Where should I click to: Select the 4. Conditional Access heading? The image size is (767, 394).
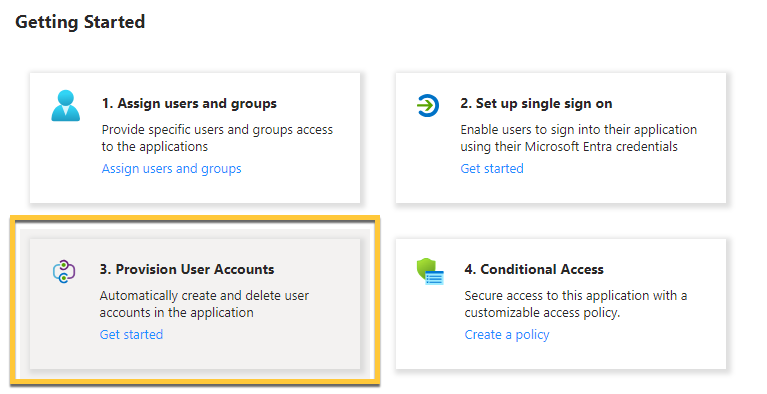click(534, 269)
